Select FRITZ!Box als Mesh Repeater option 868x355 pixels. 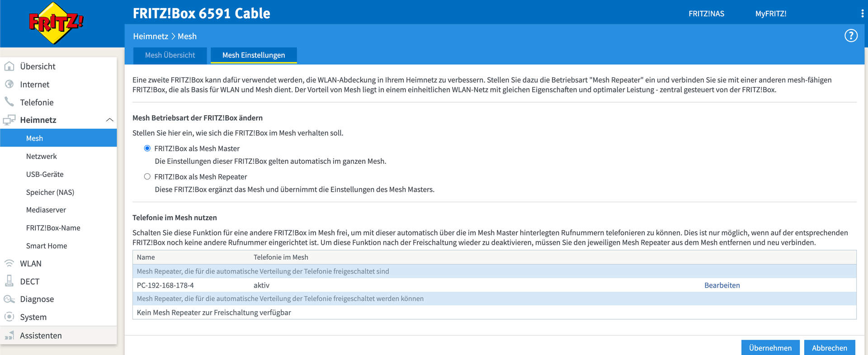click(x=147, y=177)
